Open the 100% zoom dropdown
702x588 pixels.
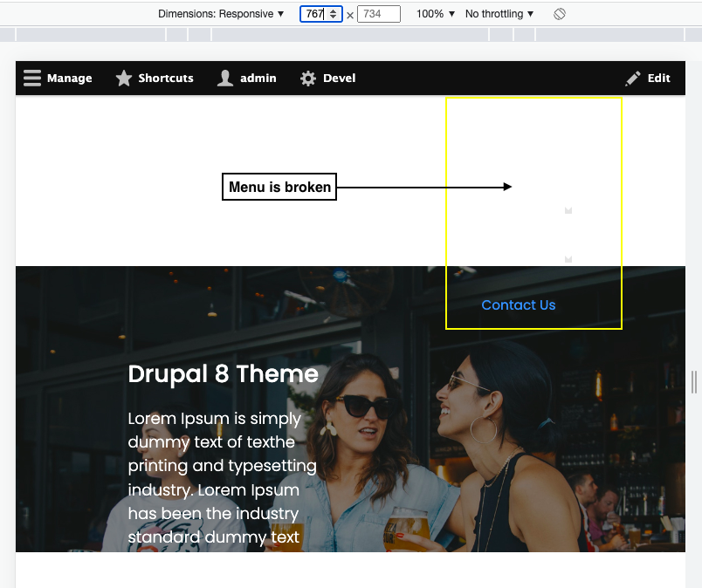pos(435,13)
